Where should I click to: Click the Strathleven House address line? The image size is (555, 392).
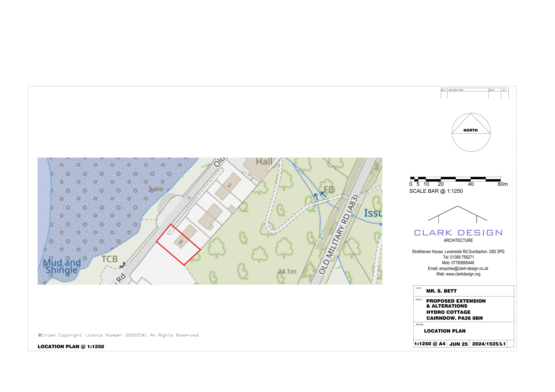(x=458, y=251)
